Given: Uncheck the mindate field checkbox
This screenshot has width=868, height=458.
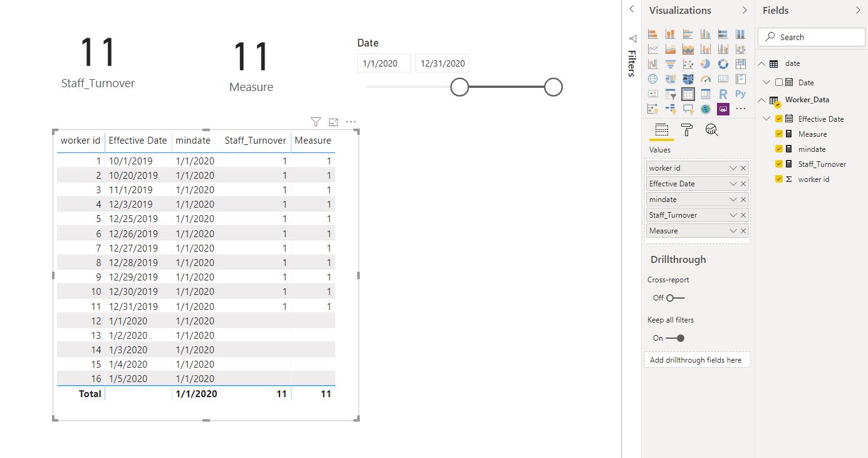Looking at the screenshot, I should coord(779,149).
